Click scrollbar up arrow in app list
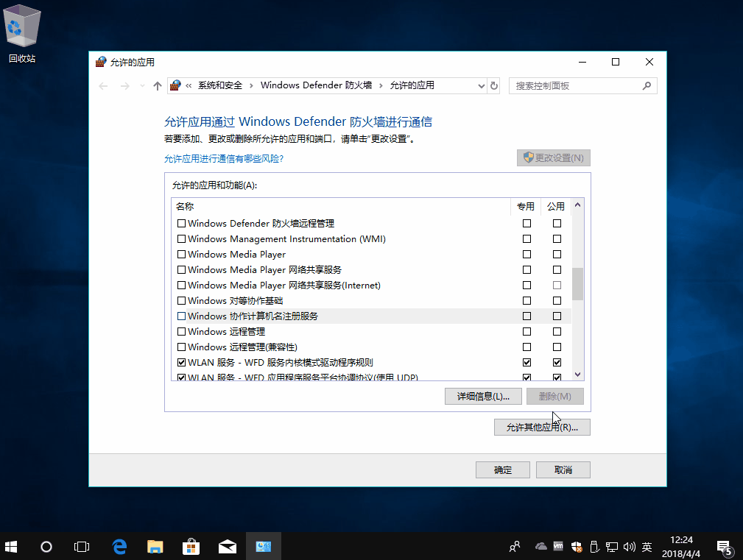 pyautogui.click(x=577, y=205)
